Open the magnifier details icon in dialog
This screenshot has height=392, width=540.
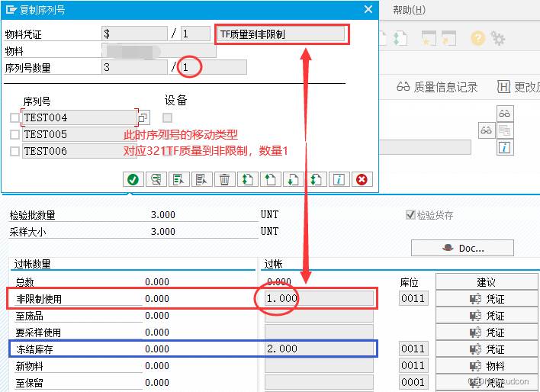[156, 179]
